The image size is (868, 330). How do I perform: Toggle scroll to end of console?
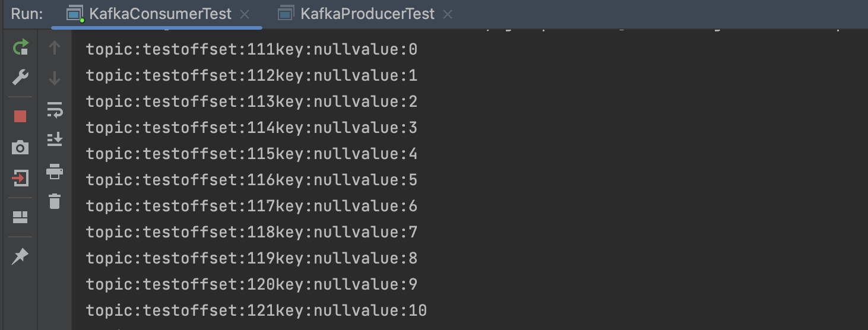(55, 139)
